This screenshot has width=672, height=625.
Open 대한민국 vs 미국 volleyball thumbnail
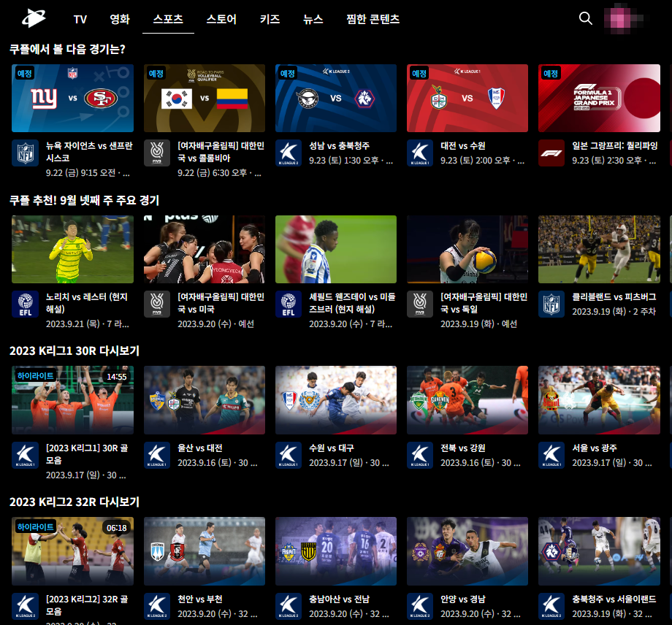click(205, 249)
